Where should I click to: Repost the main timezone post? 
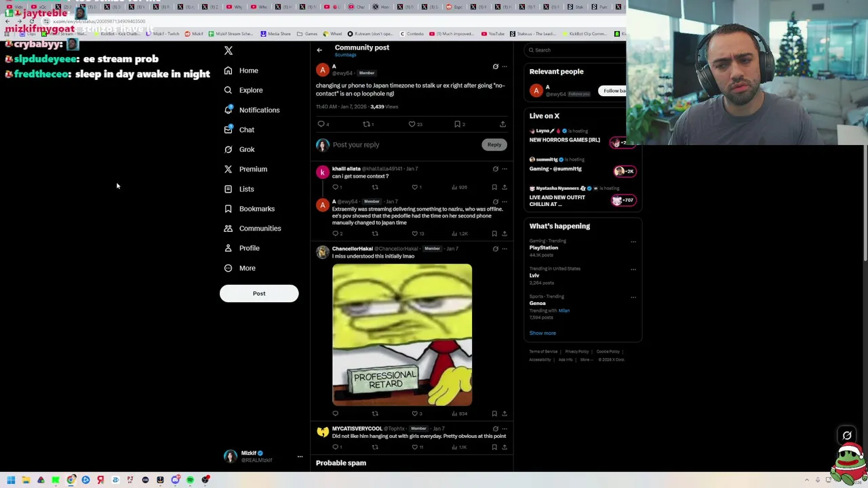click(366, 124)
